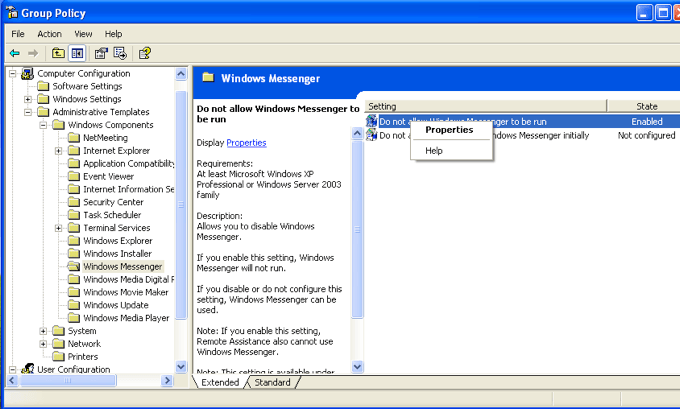
Task: Collapse the Administrative Templates tree node
Action: tap(28, 113)
